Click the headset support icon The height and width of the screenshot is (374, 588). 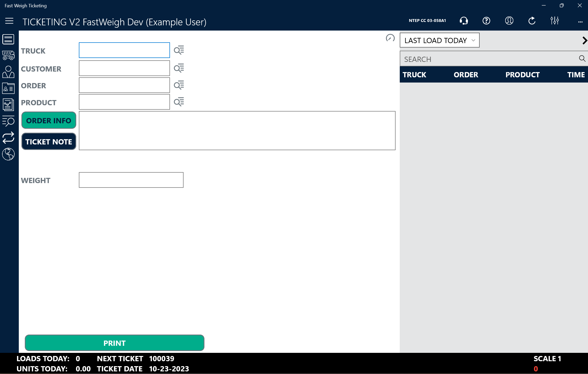464,21
